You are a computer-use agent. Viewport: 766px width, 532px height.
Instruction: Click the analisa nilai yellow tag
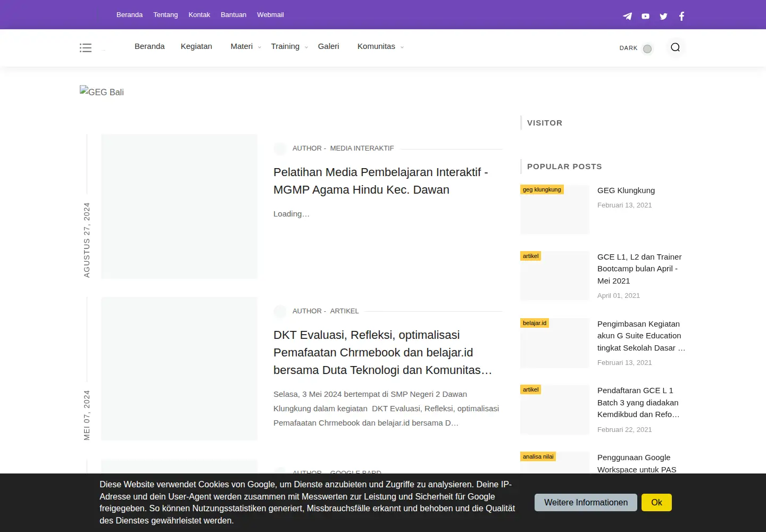coord(538,456)
